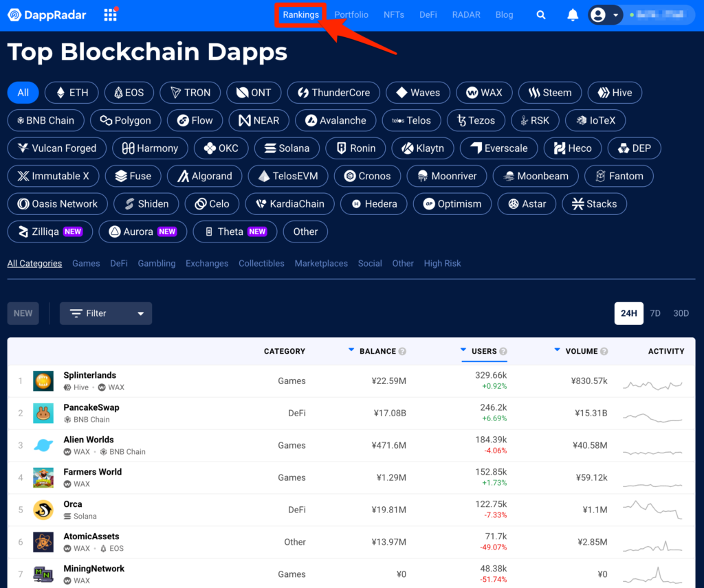Show the Games category
The height and width of the screenshot is (588, 704).
click(86, 264)
